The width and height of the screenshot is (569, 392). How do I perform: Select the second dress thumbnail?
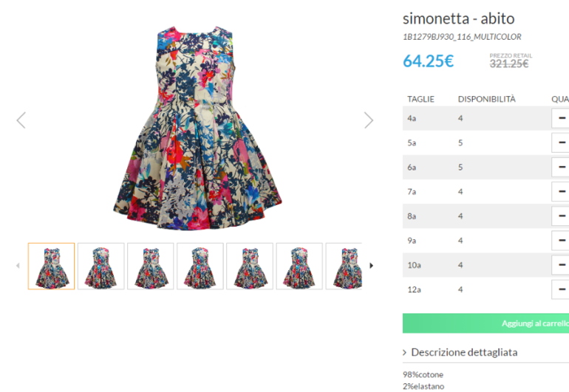[101, 267]
